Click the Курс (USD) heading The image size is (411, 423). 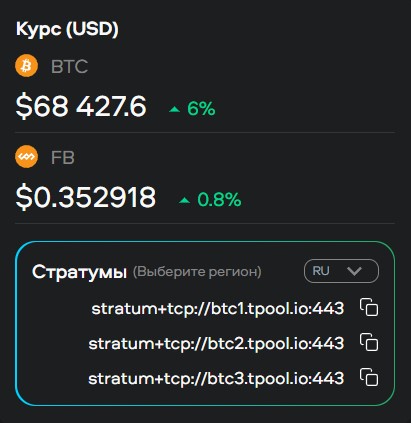coord(67,30)
